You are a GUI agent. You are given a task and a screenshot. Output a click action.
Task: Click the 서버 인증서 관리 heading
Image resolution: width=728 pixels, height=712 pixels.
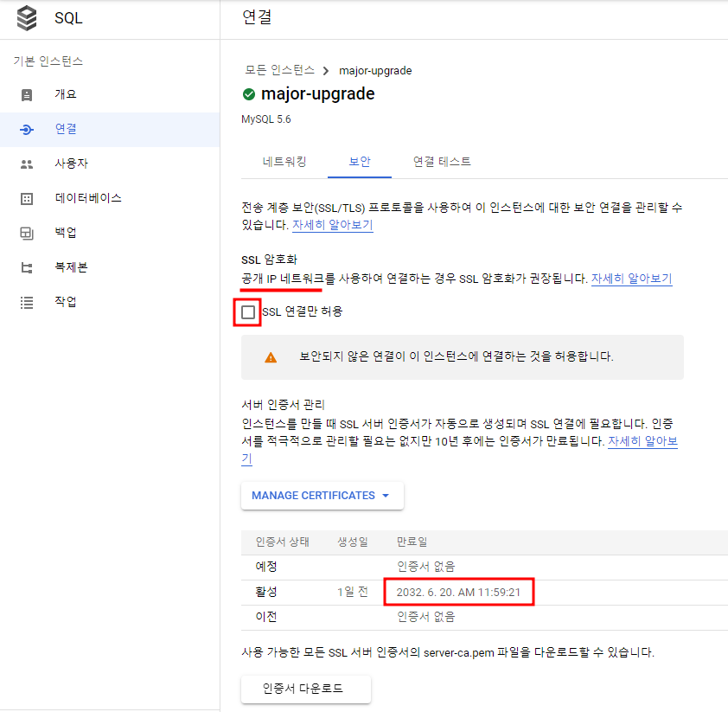[284, 405]
